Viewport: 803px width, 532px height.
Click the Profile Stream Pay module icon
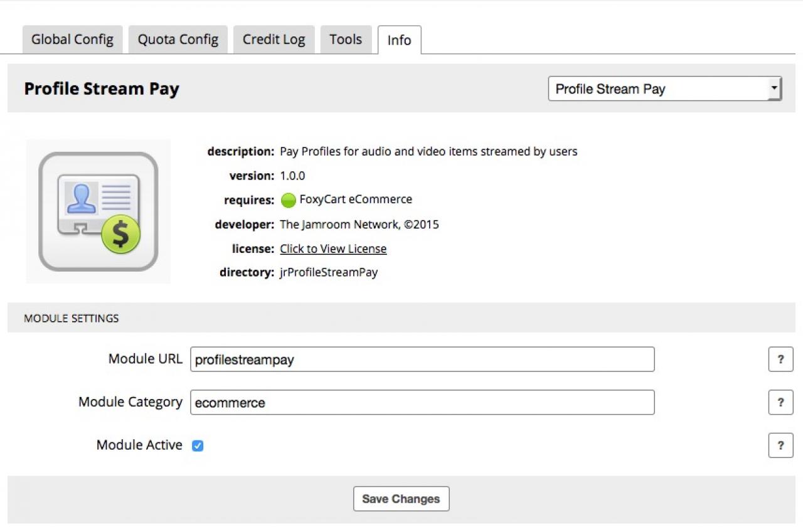[x=98, y=211]
